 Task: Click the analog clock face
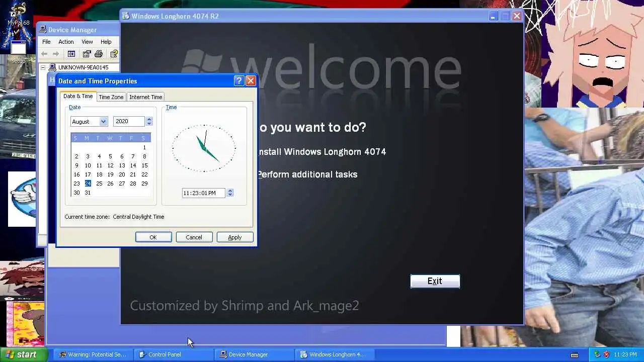coord(204,148)
